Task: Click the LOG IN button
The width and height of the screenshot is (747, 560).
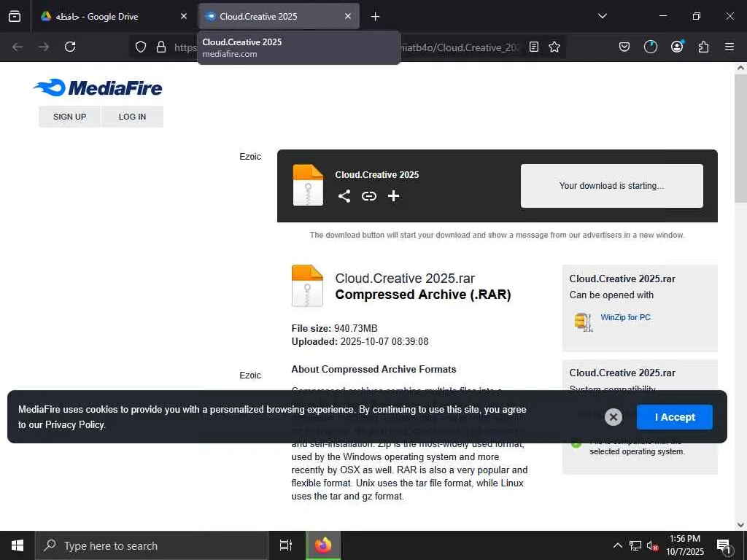Action: tap(133, 117)
